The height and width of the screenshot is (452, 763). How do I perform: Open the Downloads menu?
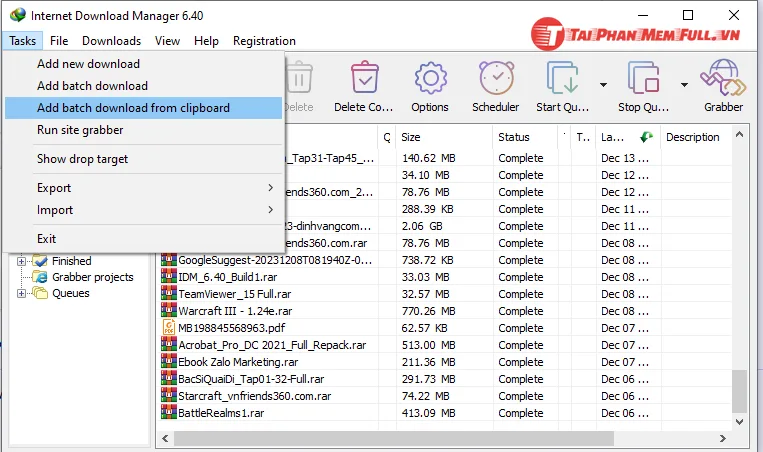[x=111, y=41]
